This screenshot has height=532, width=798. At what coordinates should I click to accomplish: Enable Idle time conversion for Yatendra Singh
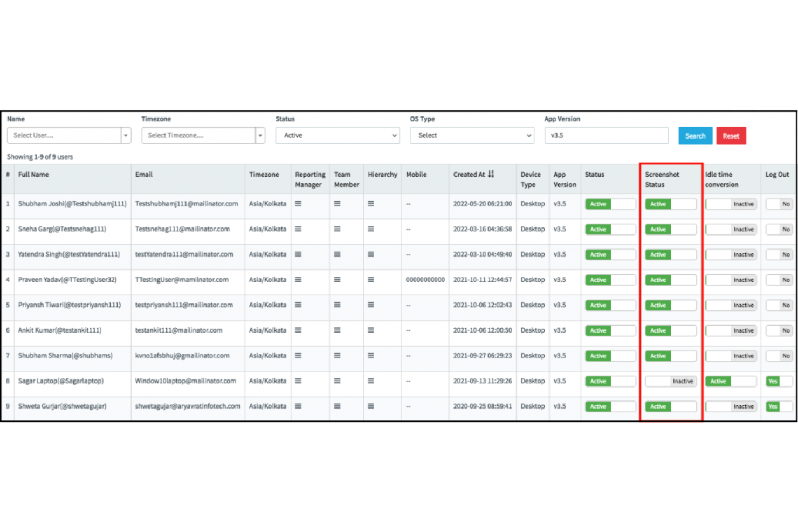click(x=731, y=255)
